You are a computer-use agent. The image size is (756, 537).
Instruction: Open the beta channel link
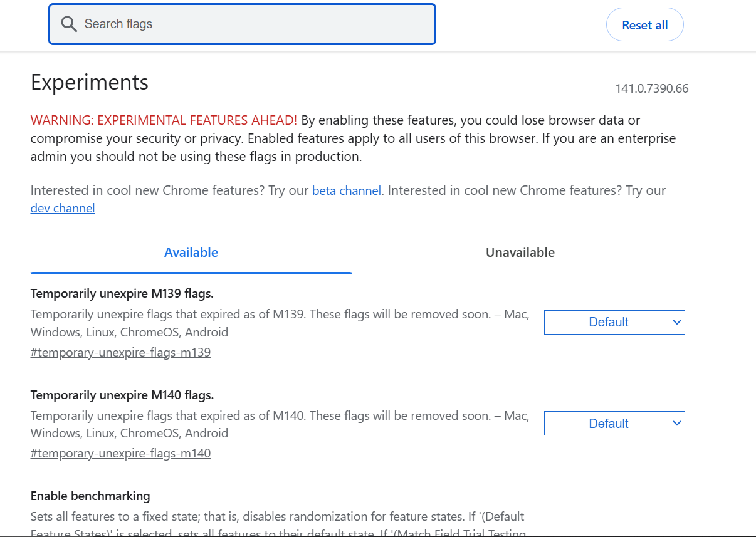[x=346, y=190]
